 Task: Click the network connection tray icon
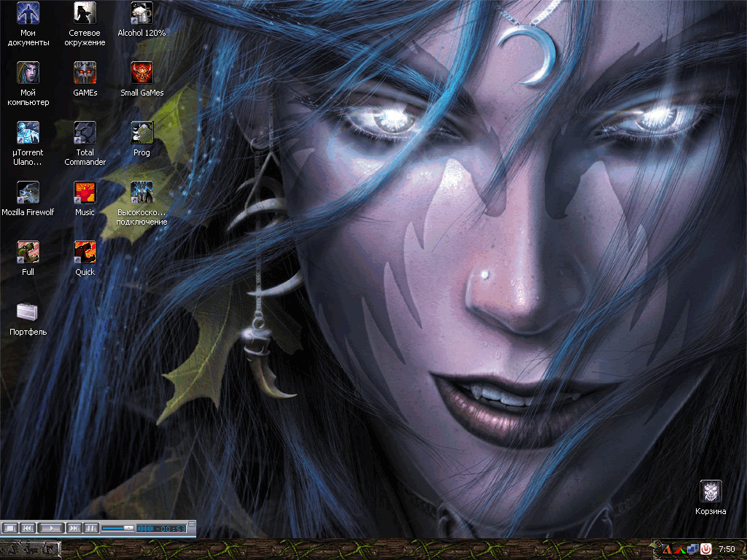click(692, 549)
